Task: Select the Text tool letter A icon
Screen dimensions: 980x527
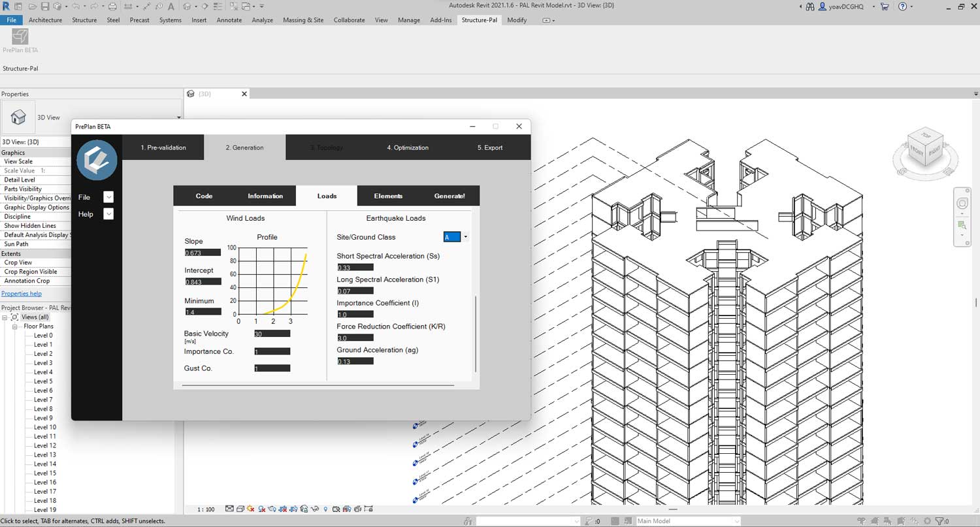Action: (171, 7)
